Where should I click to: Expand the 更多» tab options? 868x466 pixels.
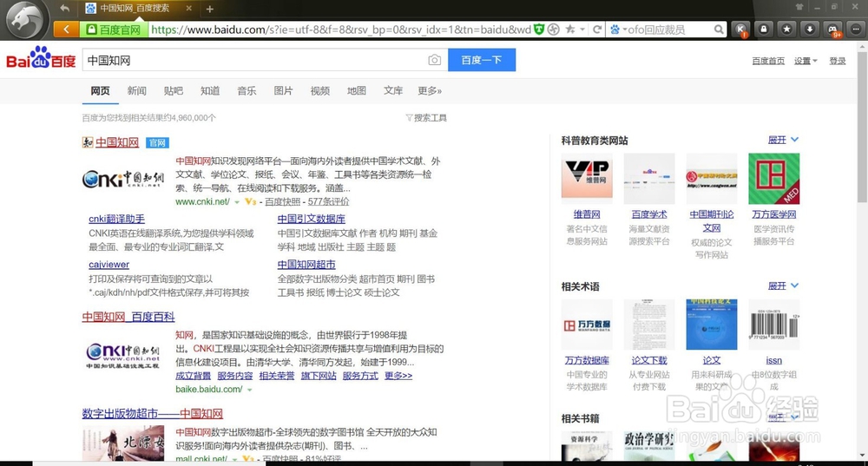click(x=430, y=91)
